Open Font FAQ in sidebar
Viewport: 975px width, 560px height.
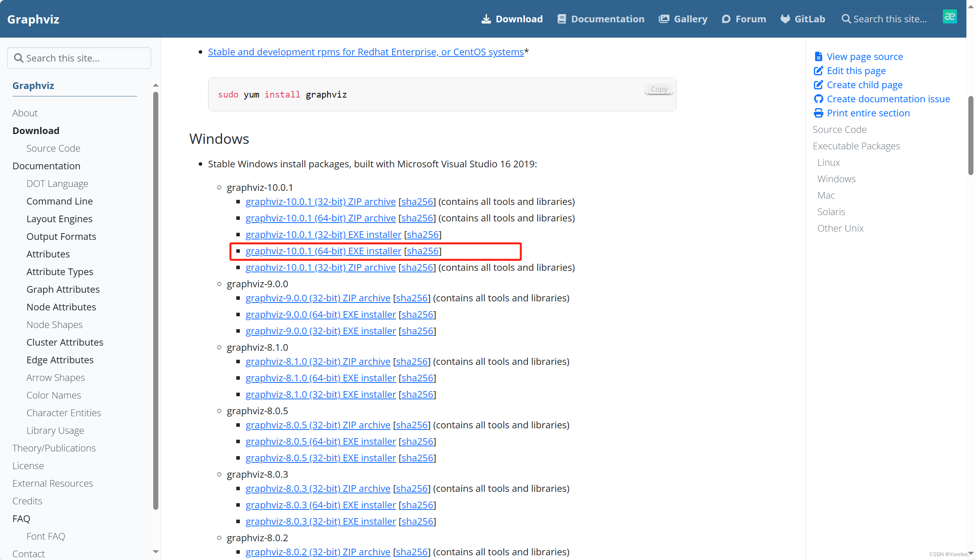point(46,536)
